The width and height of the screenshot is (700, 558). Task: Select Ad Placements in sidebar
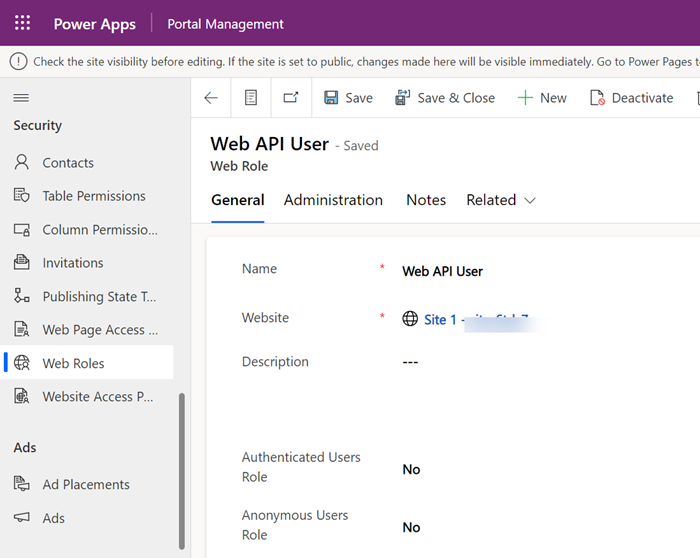tap(86, 484)
